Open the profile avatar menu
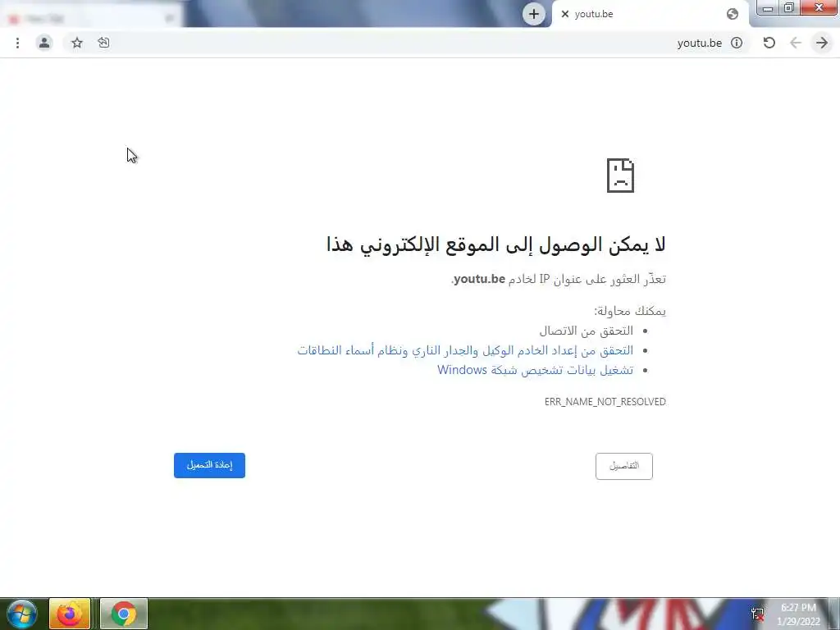The height and width of the screenshot is (630, 840). [44, 43]
